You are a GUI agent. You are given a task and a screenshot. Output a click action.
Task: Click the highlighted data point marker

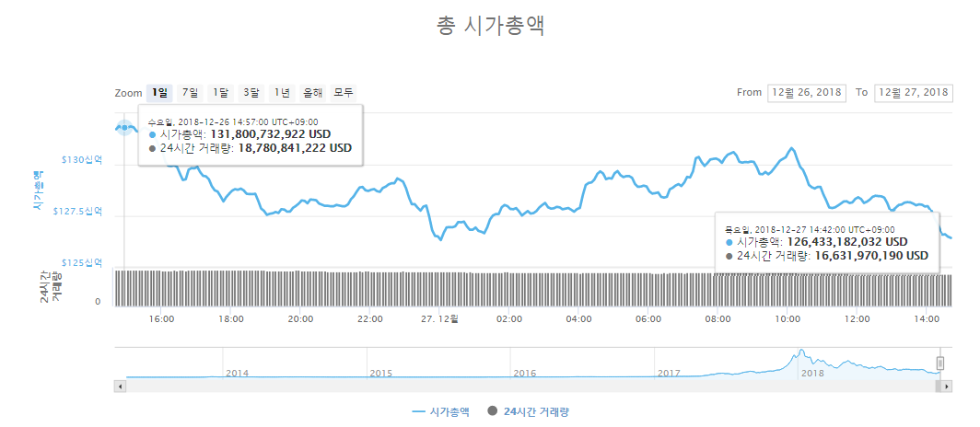pos(124,127)
